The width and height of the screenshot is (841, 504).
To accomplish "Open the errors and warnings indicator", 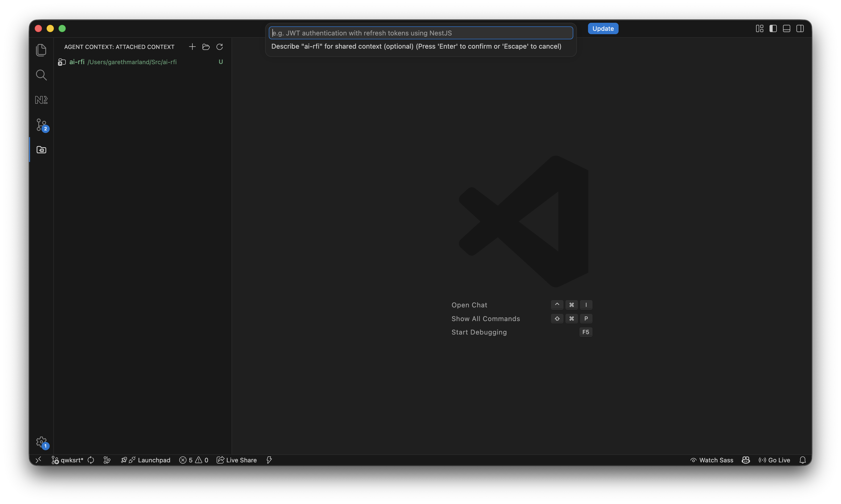I will click(194, 460).
